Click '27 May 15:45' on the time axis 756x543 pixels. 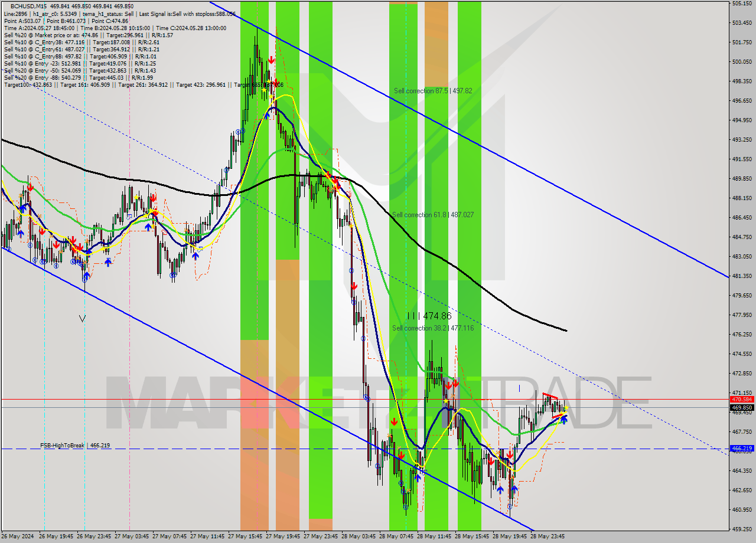click(245, 537)
